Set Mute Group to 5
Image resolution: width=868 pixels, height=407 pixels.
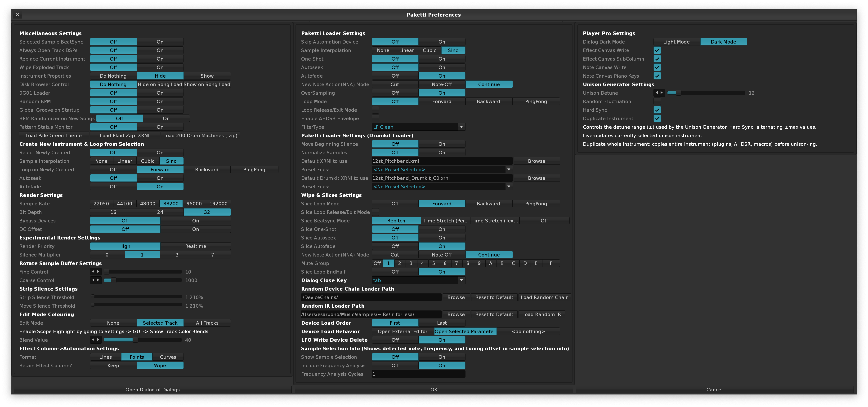[x=434, y=263]
